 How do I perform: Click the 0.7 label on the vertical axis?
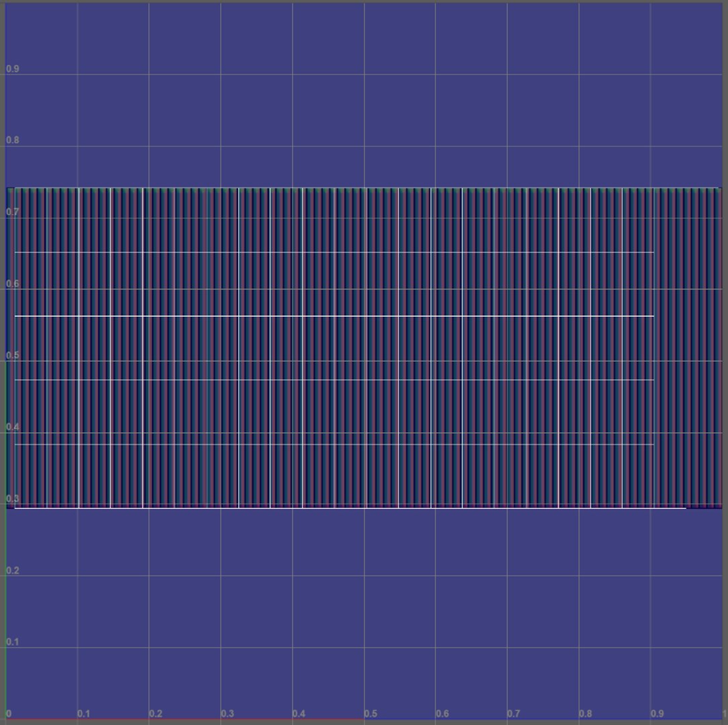pyautogui.click(x=13, y=212)
